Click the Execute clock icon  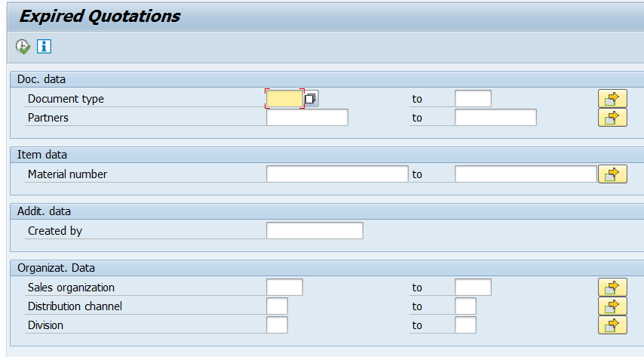(23, 47)
